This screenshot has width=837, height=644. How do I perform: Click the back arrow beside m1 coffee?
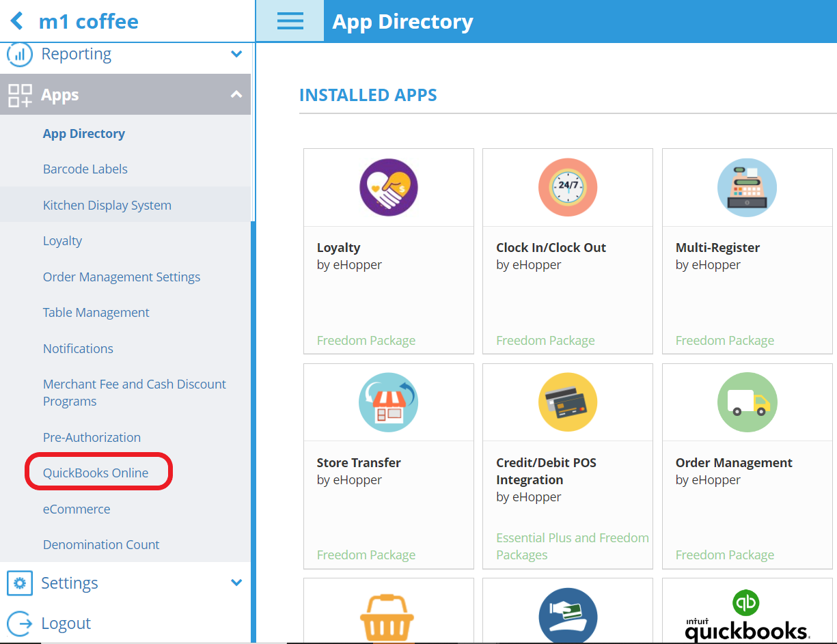17,21
